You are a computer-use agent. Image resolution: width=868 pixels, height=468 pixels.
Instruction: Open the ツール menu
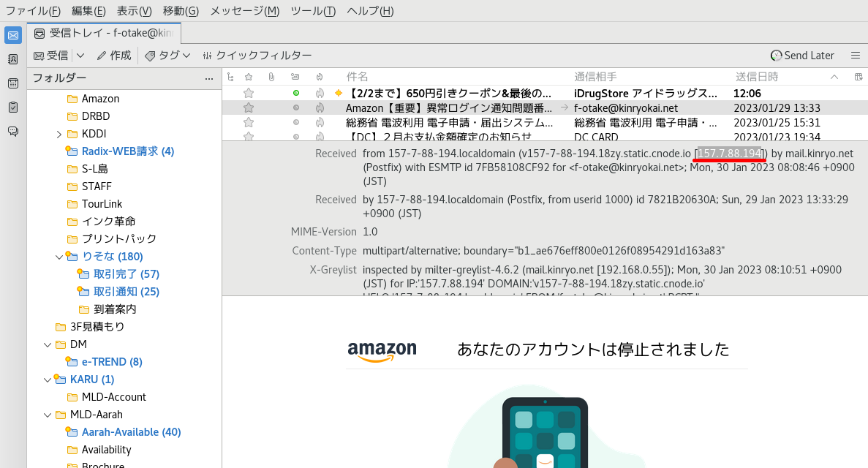(x=313, y=10)
